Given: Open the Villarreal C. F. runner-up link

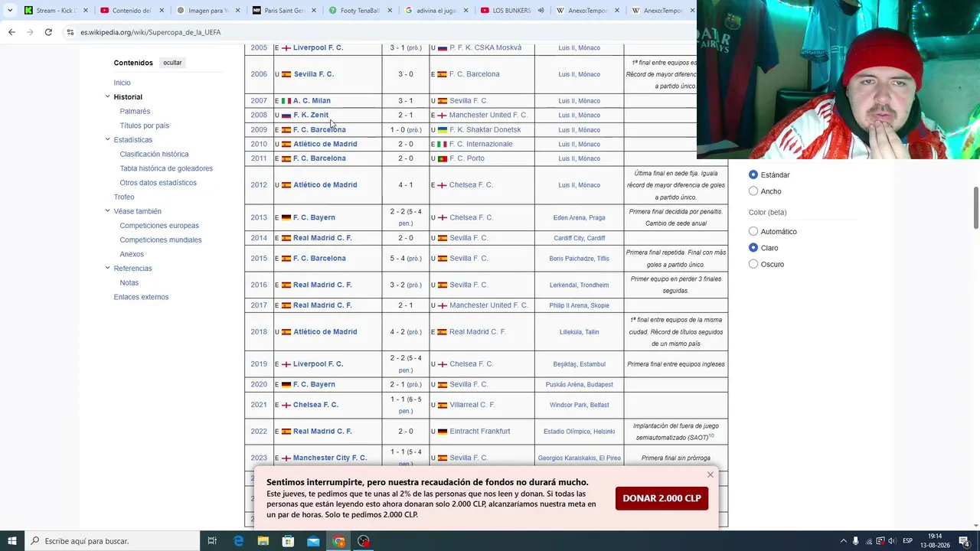Looking at the screenshot, I should pos(472,405).
